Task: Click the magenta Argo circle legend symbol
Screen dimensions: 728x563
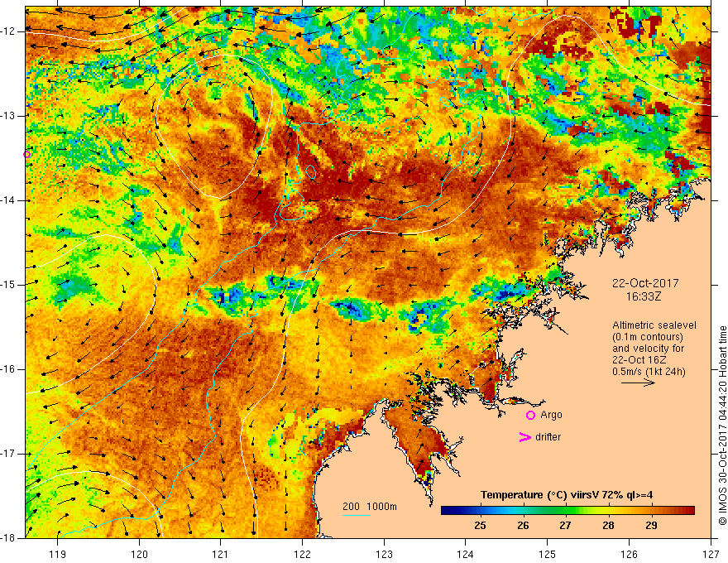Action: click(x=530, y=416)
